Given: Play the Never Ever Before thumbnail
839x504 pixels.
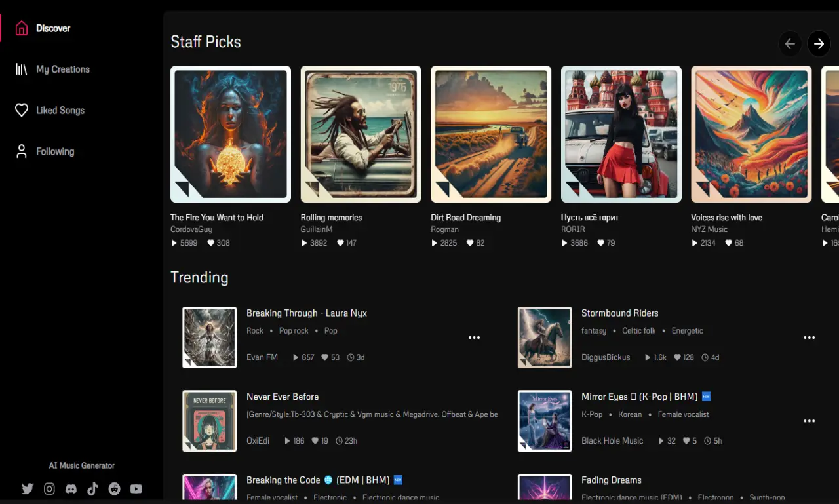Looking at the screenshot, I should pos(210,421).
